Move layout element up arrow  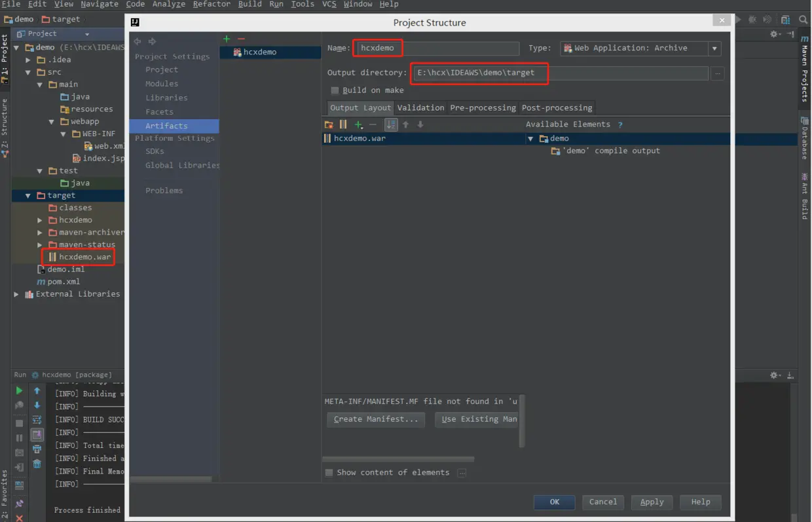pyautogui.click(x=405, y=124)
